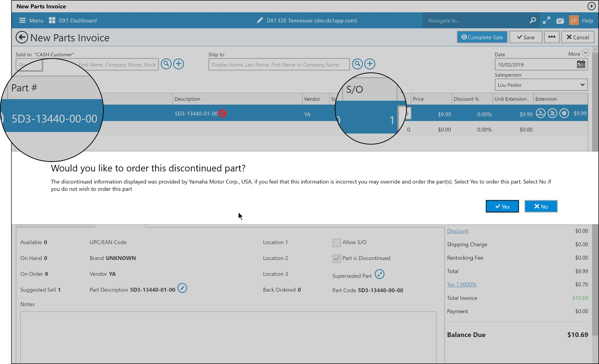Open the LP user profile badge
The height and width of the screenshot is (364, 599).
tap(574, 21)
